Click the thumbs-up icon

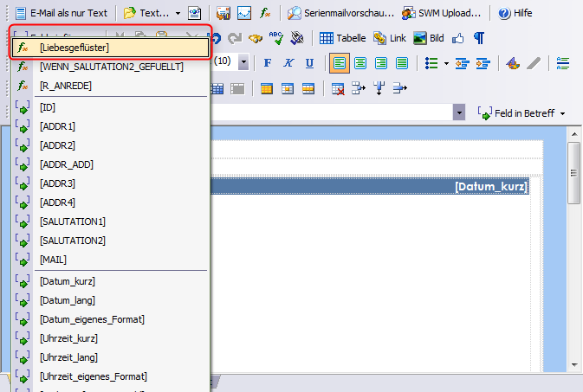(458, 38)
